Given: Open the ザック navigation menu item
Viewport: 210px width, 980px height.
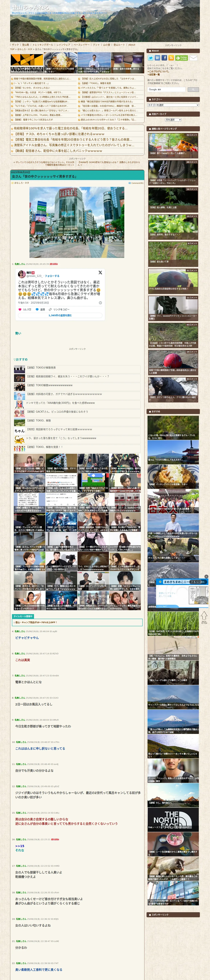Looking at the screenshot, I should pos(15,45).
